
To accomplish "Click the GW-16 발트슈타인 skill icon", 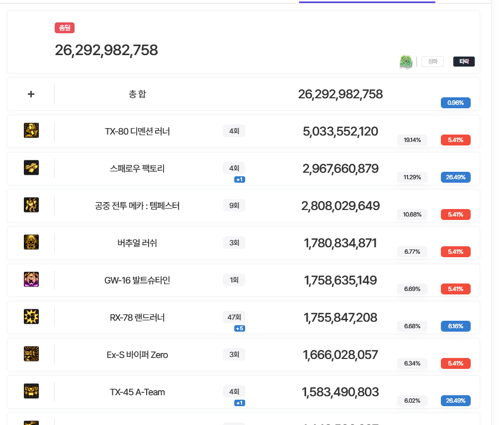I will (x=31, y=280).
